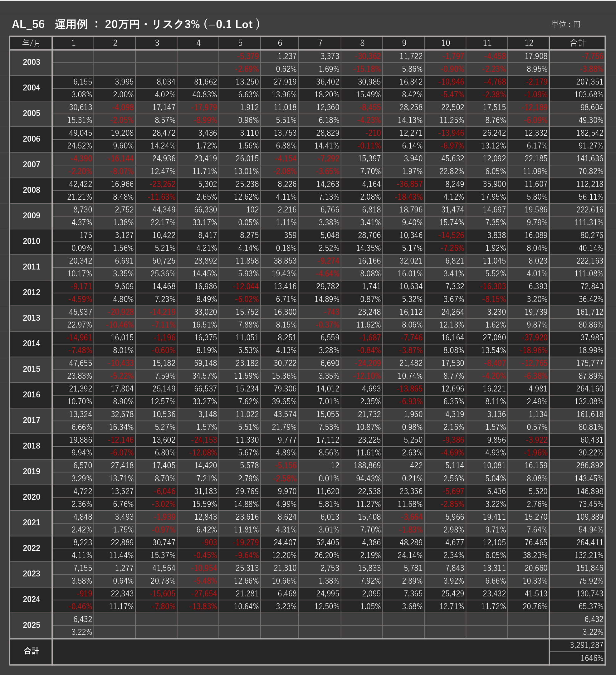This screenshot has height=675, width=616.
Task: Select the 1646% total percentage cell
Action: [x=591, y=658]
